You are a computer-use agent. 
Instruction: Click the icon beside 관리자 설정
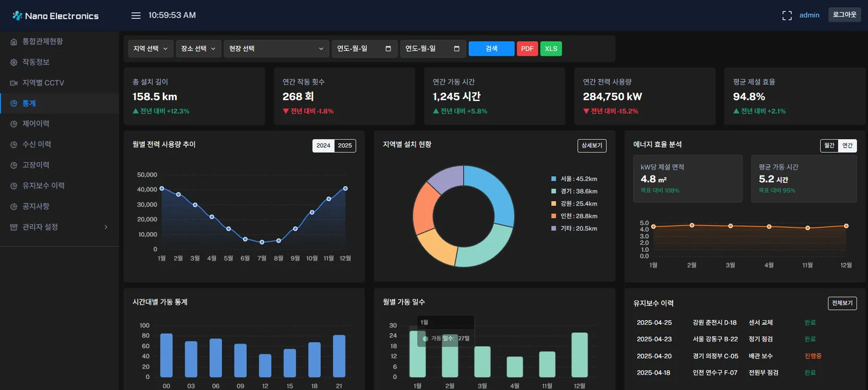(x=14, y=227)
